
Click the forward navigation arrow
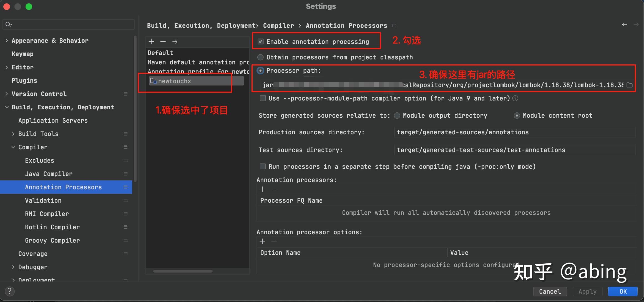point(636,25)
